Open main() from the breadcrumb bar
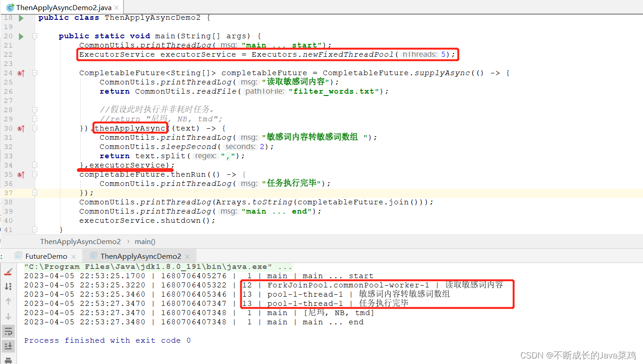This screenshot has width=643, height=364. click(x=144, y=241)
